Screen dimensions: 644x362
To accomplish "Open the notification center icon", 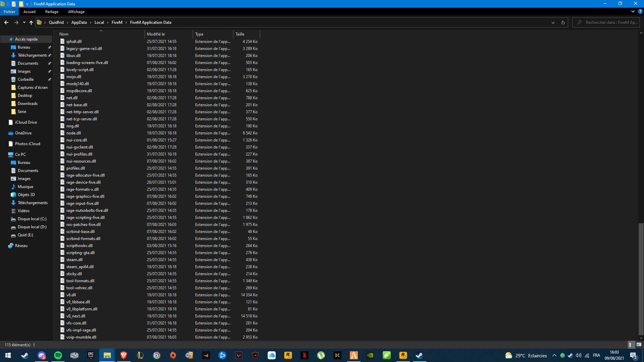I will click(x=634, y=355).
